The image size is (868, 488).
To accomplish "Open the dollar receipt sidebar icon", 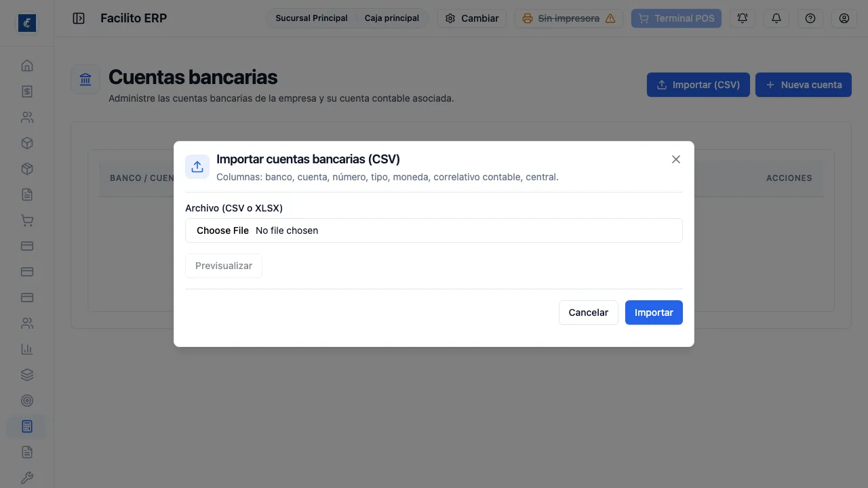I will pyautogui.click(x=27, y=91).
